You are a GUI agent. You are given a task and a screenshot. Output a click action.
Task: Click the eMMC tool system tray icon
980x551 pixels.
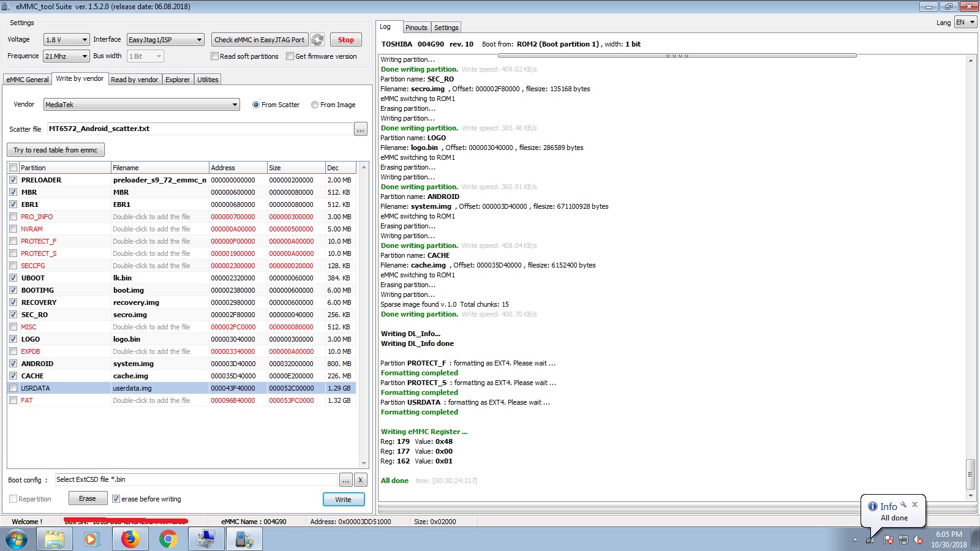870,539
